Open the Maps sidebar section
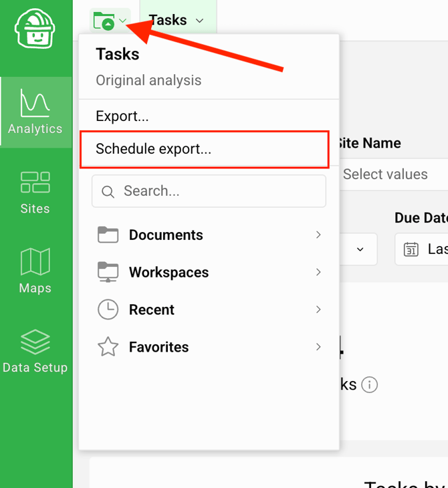This screenshot has width=448, height=488. pos(35,271)
